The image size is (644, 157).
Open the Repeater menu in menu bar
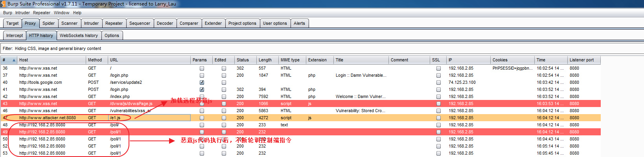pyautogui.click(x=42, y=13)
